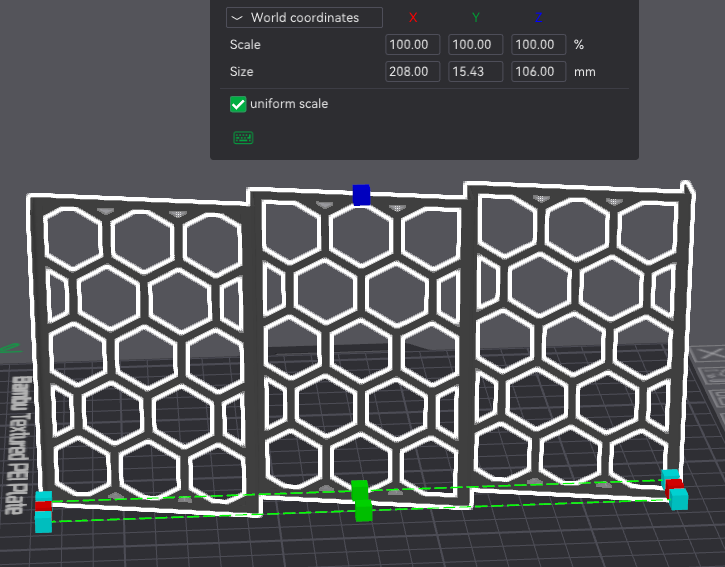Click the Size X field showing 208.00

click(412, 71)
